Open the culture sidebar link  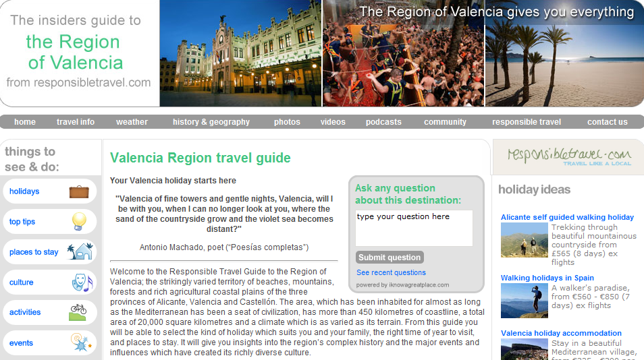click(22, 282)
